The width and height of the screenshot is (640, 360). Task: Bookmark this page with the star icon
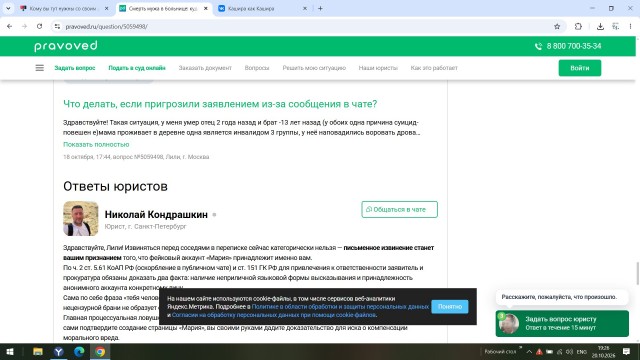click(557, 26)
